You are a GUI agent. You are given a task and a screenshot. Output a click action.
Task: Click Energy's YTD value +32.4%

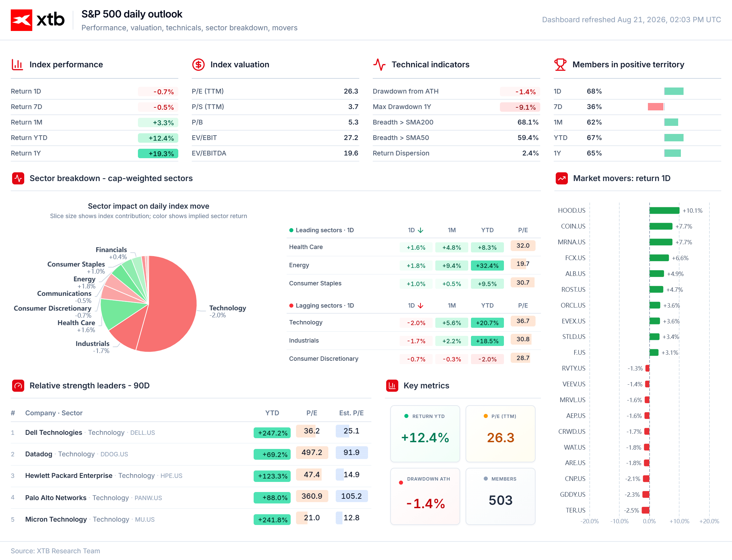pyautogui.click(x=487, y=266)
